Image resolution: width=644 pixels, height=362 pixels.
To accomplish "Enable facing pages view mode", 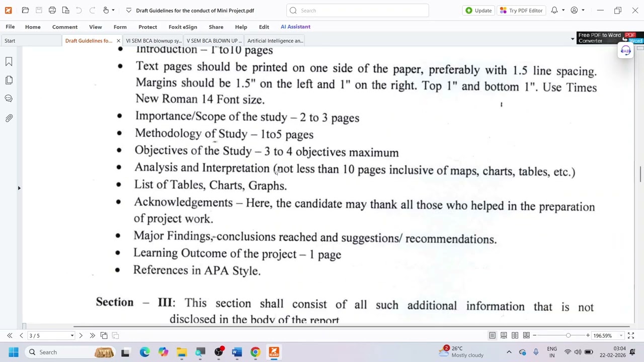I will tap(515, 335).
